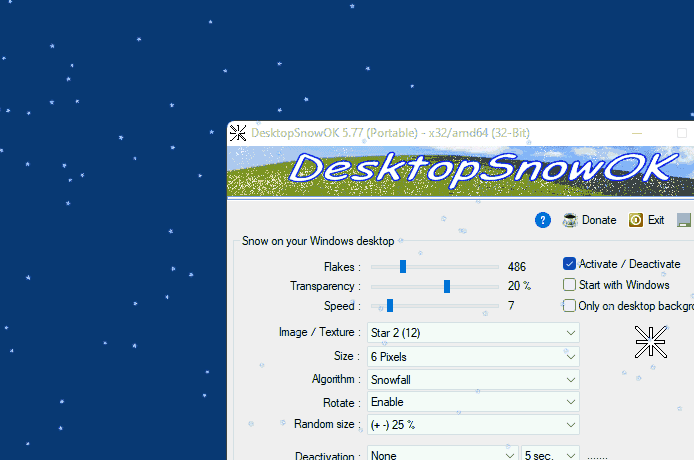
Task: Click the DesktopSnowOK 5.77 title bar text
Action: 390,133
